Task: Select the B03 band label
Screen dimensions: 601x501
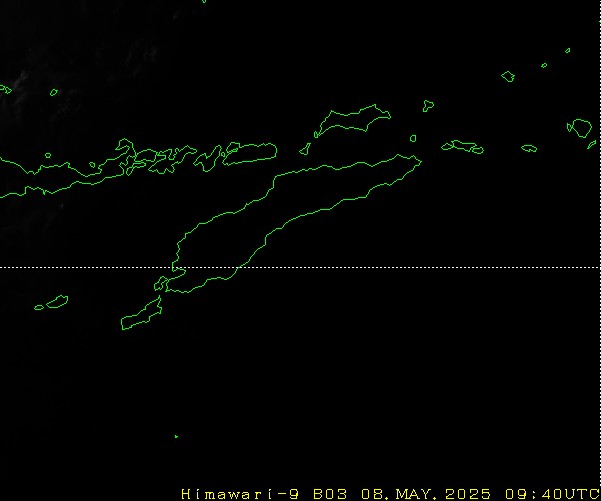Action: 330,494
